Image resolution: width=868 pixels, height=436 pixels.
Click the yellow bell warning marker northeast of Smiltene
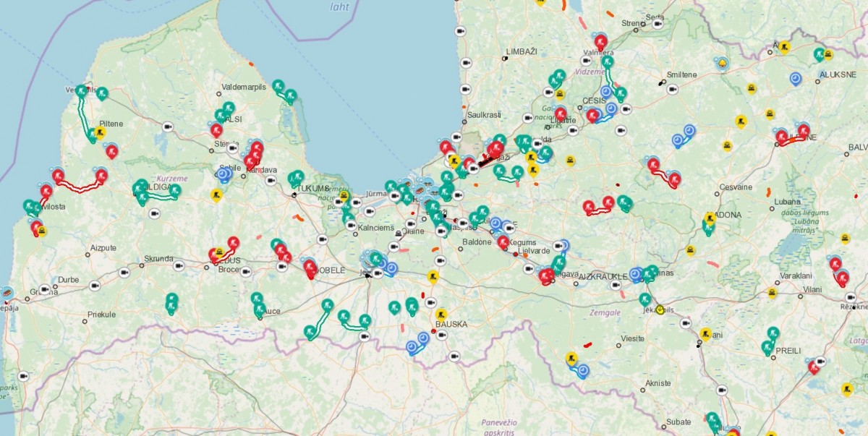[x=721, y=64]
